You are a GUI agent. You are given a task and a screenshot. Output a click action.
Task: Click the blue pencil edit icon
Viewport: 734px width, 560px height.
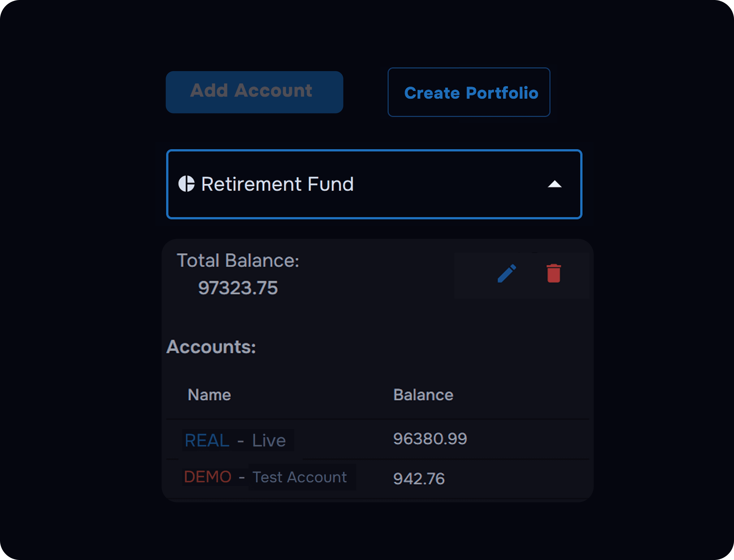coord(507,274)
